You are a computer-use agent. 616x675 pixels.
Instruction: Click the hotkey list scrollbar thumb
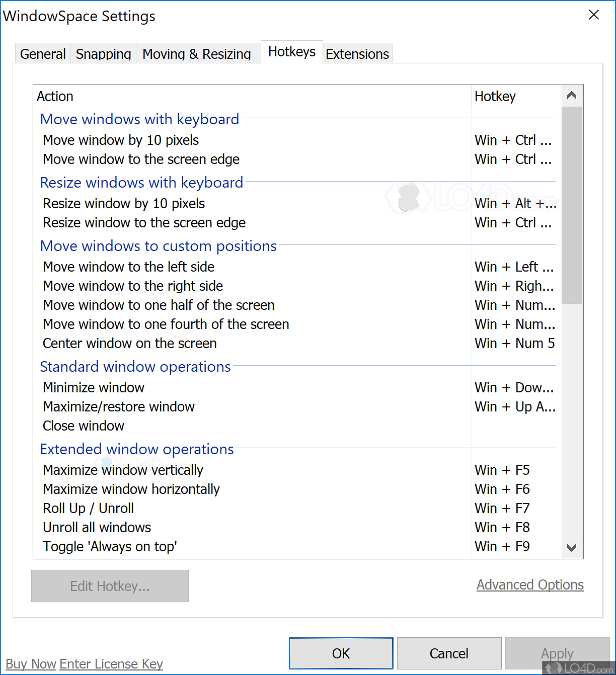(x=572, y=205)
